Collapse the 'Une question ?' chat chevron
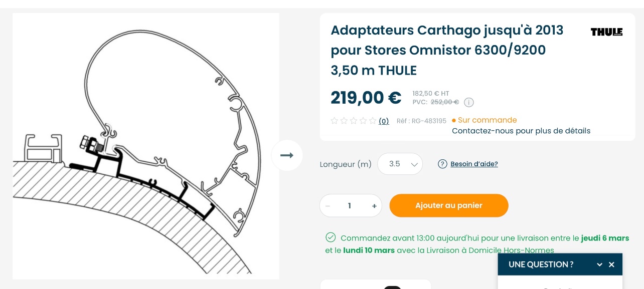Image resolution: width=644 pixels, height=289 pixels. (x=599, y=264)
